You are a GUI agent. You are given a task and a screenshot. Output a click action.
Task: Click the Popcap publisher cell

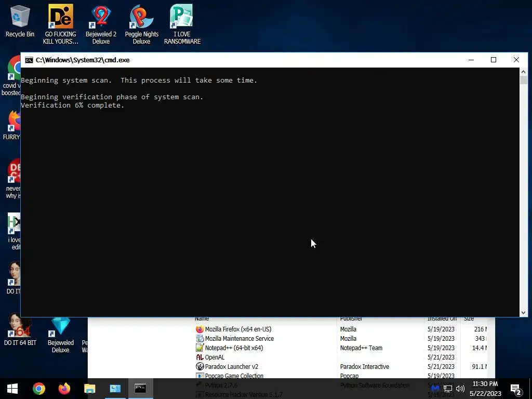point(349,376)
